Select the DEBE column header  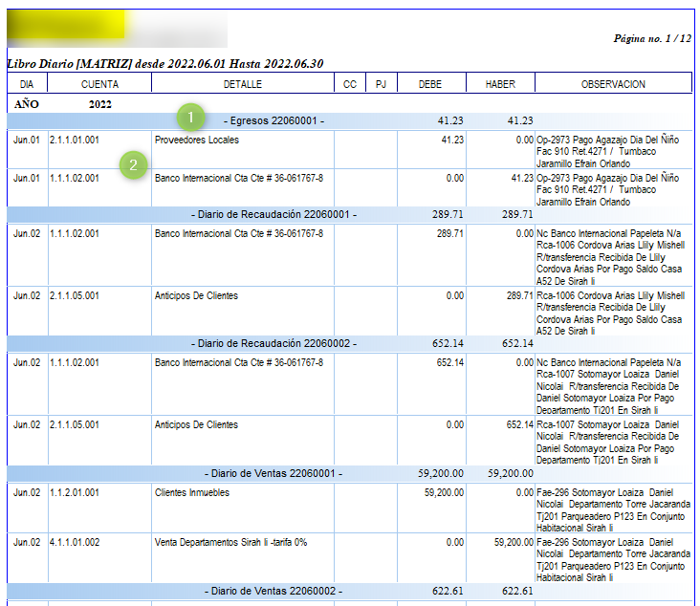pos(430,84)
